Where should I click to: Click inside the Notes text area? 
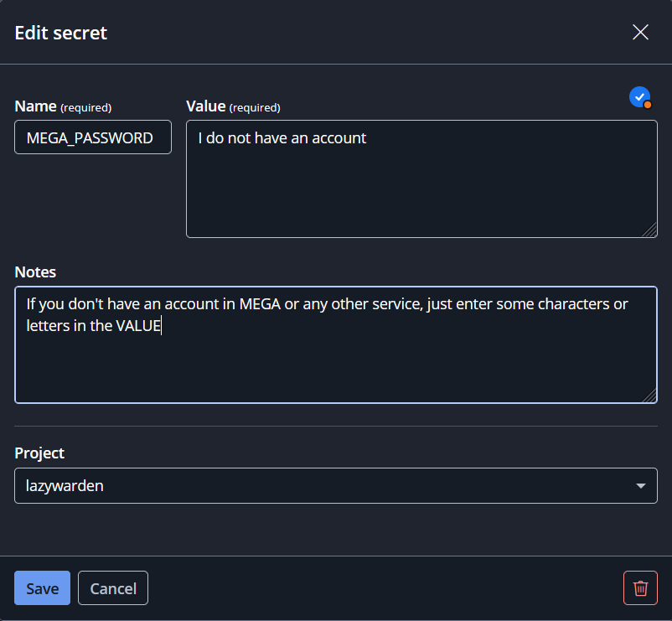click(336, 345)
